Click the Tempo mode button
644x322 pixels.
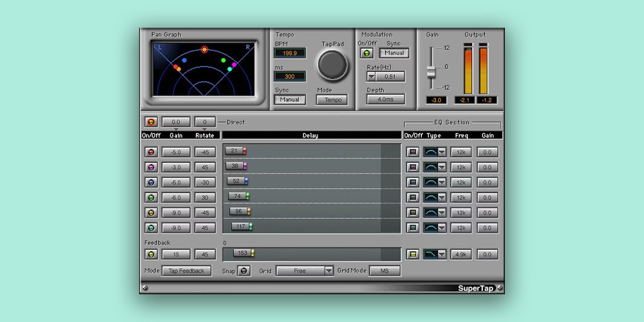[332, 100]
